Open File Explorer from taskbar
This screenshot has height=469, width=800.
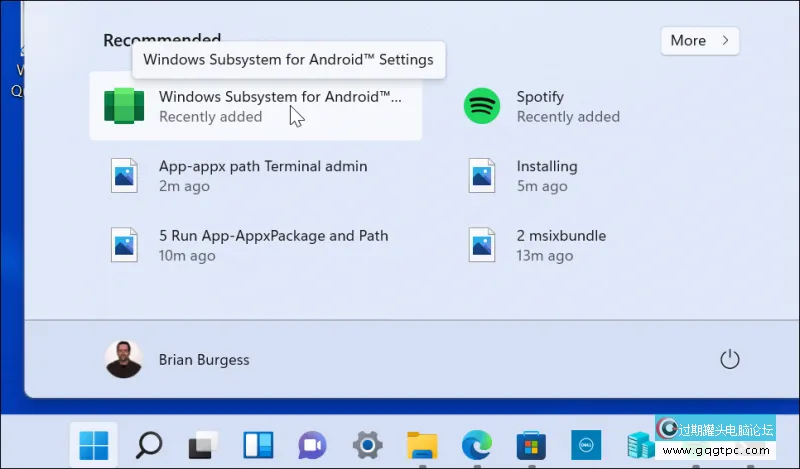click(x=422, y=444)
